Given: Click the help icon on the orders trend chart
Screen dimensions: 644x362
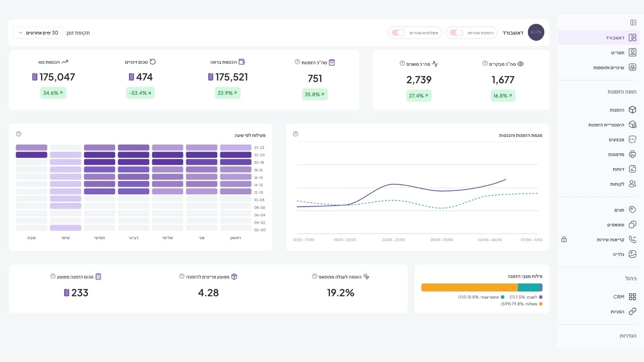Looking at the screenshot, I should (295, 134).
